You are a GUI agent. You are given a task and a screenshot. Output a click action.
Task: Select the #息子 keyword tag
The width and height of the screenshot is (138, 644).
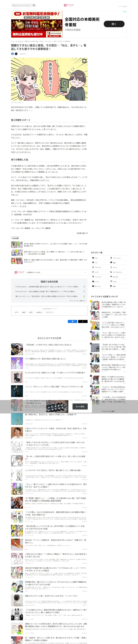coord(31,312)
